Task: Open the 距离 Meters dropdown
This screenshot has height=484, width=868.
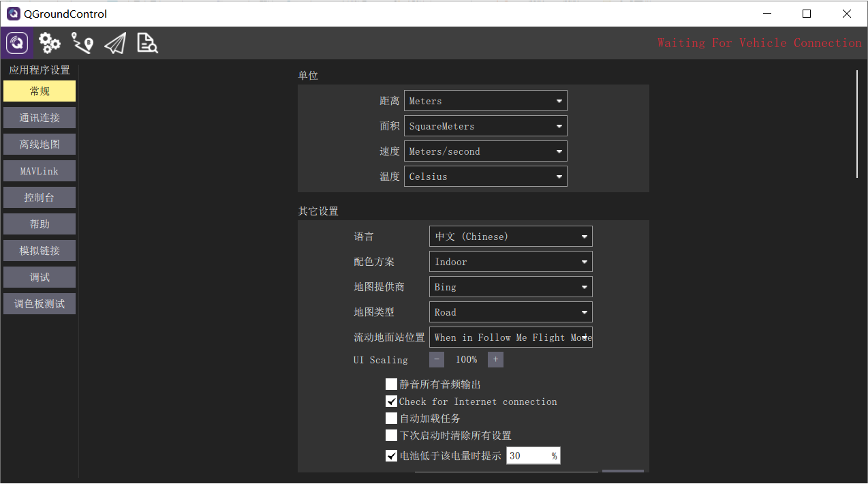Action: click(485, 100)
